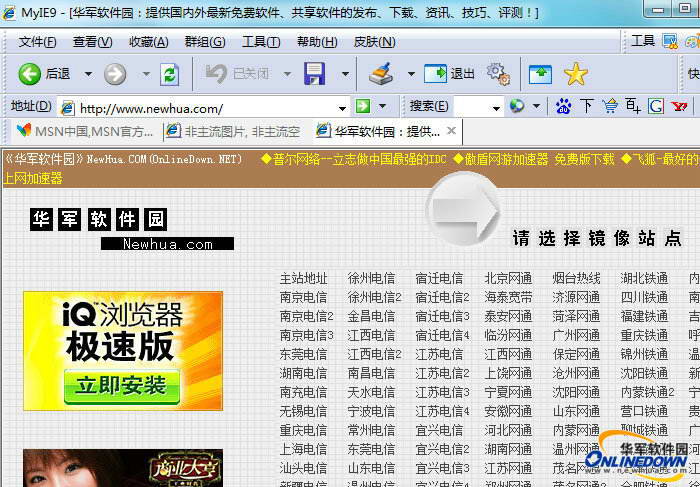Click the 立即安装 install button in ad

point(122,386)
